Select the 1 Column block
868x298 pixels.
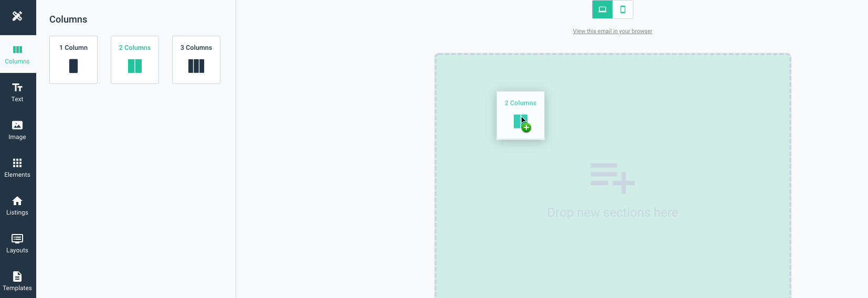coord(73,60)
